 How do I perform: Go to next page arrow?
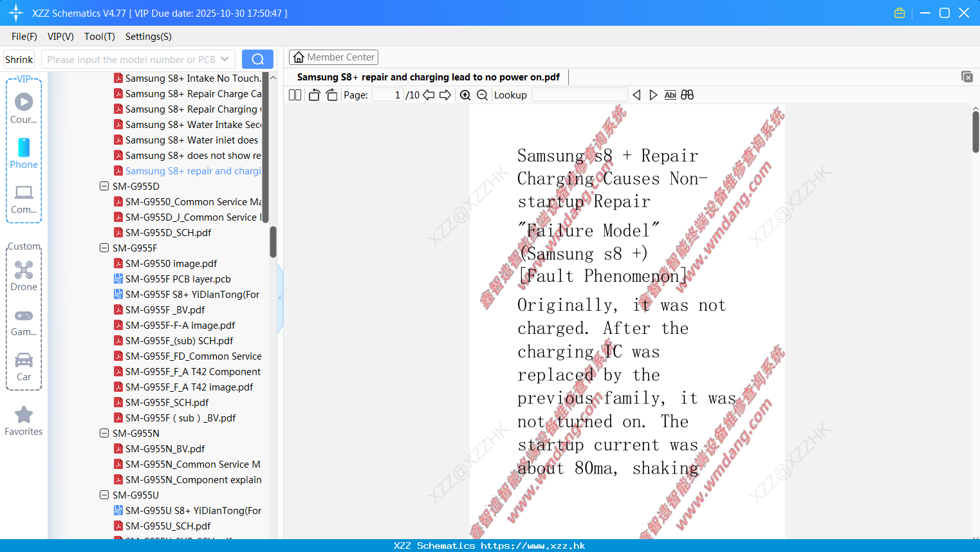(x=445, y=95)
